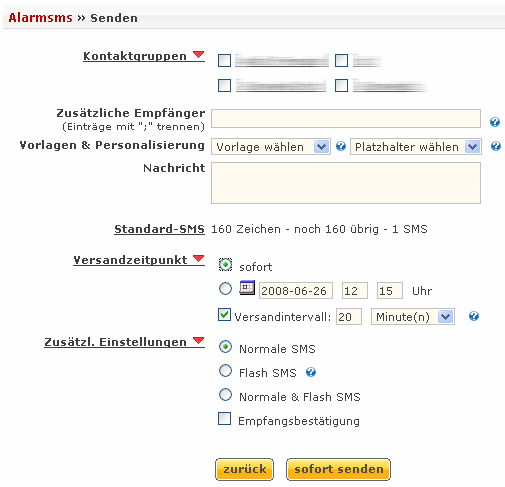Open the Vorlage wählen dropdown

[x=271, y=147]
